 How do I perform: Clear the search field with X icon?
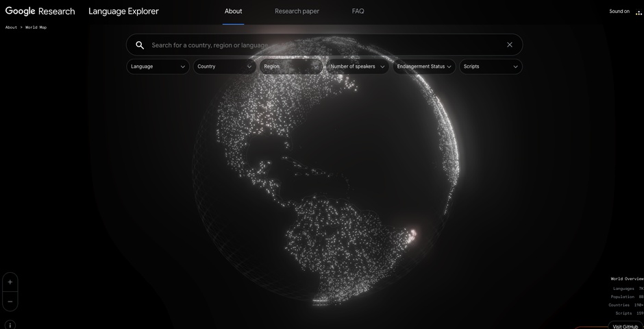point(509,45)
